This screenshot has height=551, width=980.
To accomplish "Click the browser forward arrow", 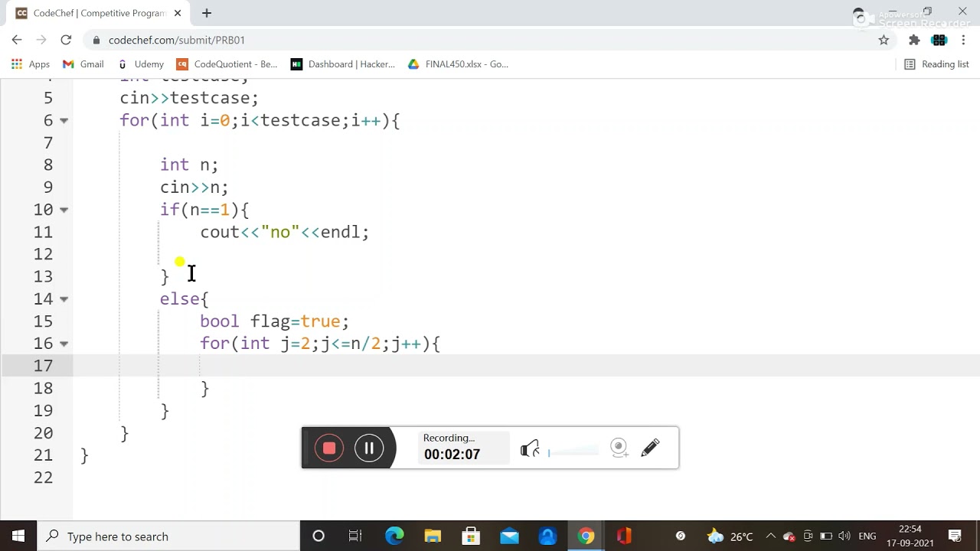I will coord(41,40).
